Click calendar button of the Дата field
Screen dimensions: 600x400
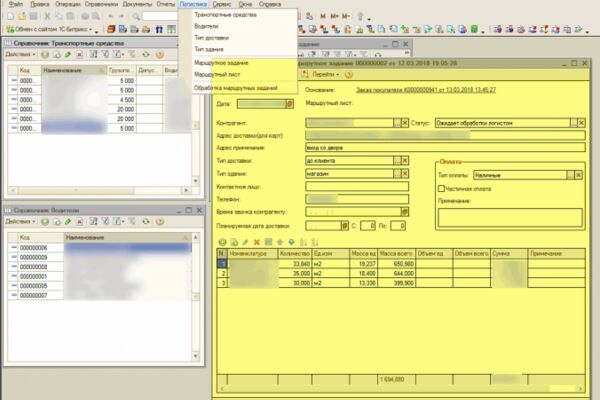[290, 104]
